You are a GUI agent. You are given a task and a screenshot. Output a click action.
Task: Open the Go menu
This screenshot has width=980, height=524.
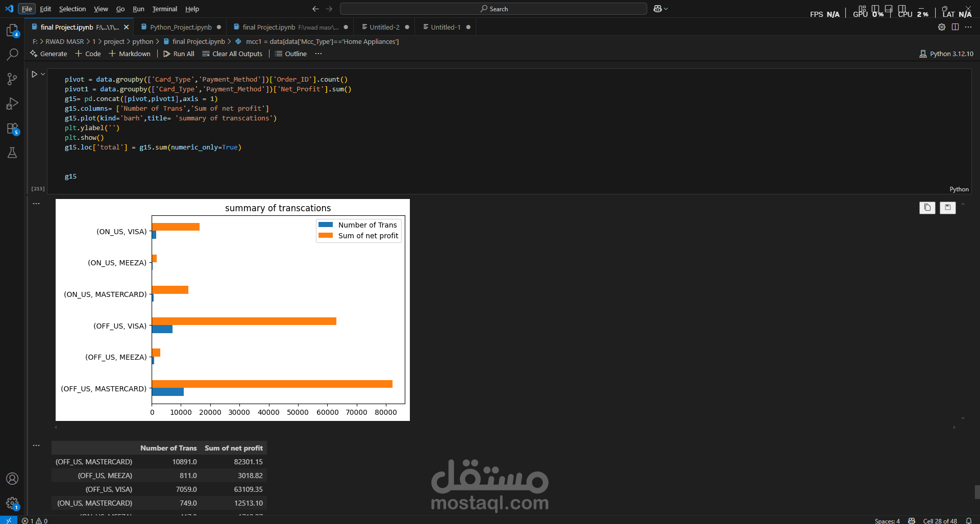(120, 9)
